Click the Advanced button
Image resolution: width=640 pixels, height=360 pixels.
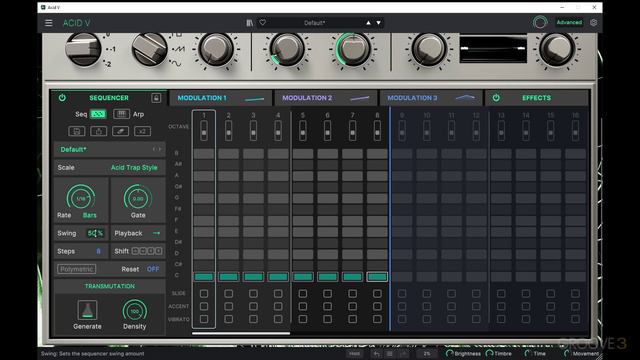(x=569, y=22)
